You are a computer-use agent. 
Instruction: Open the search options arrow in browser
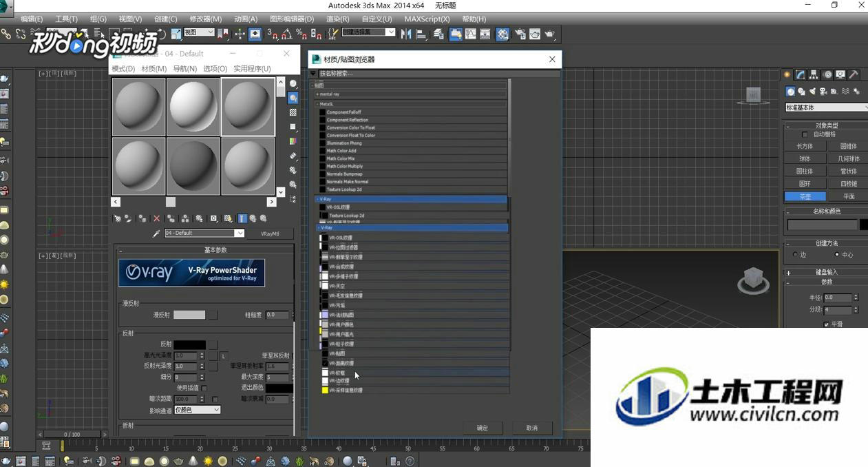(313, 73)
